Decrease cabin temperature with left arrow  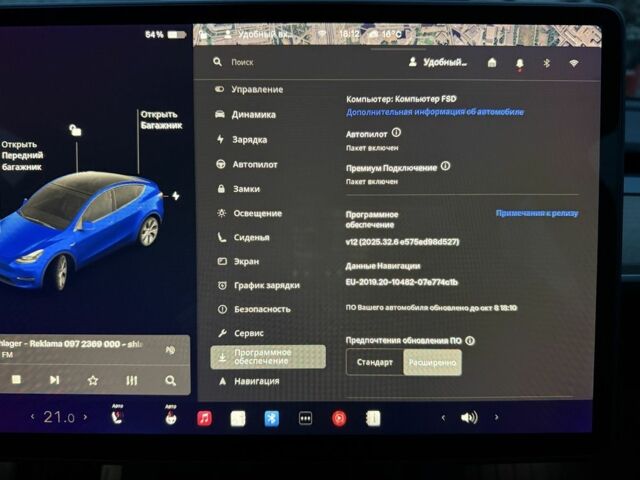tap(31, 417)
